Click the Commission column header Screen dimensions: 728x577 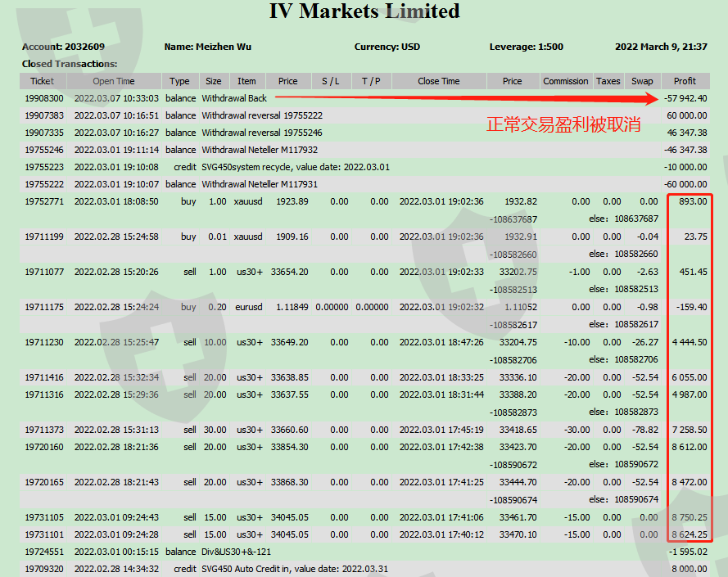click(566, 81)
